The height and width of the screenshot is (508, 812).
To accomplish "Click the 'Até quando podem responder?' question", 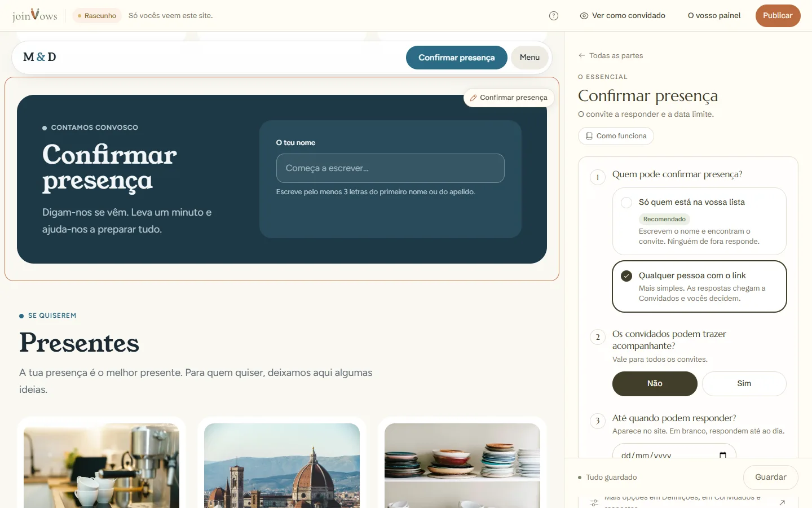I will tap(674, 418).
